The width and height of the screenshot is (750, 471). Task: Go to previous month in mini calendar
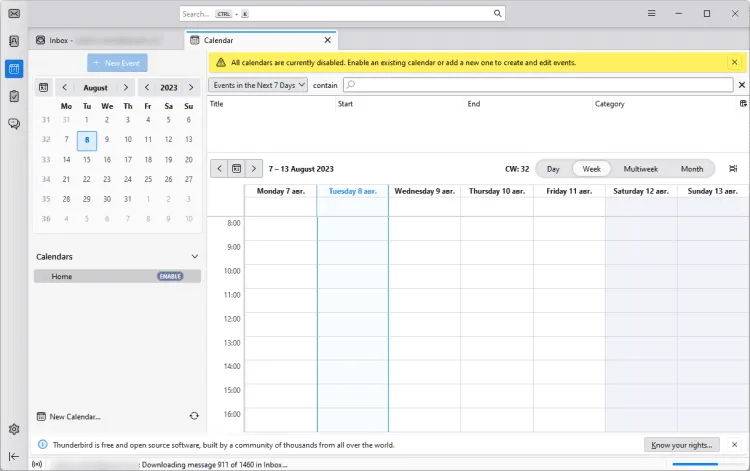[65, 88]
